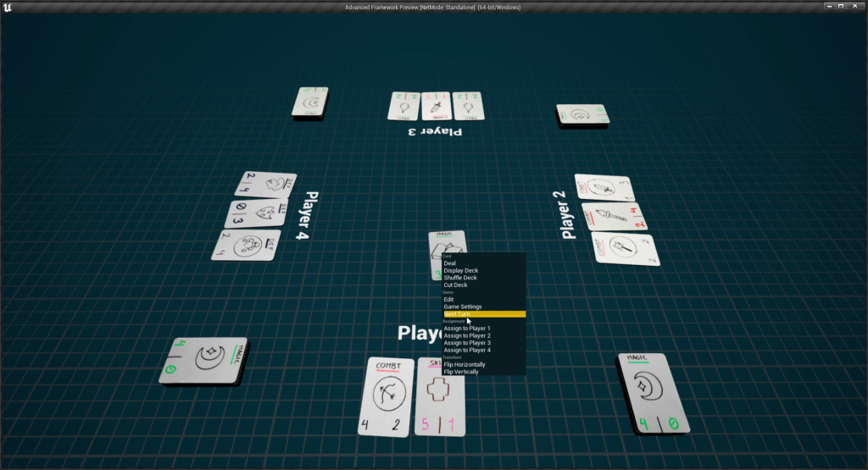Pick the MAGIC moon deck at the bottom left
The image size is (868, 470).
(x=203, y=361)
